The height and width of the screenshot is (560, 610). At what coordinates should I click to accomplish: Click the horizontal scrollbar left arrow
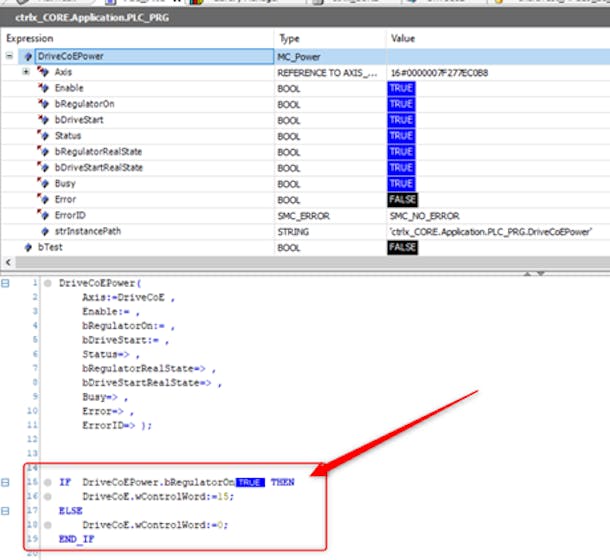8,262
